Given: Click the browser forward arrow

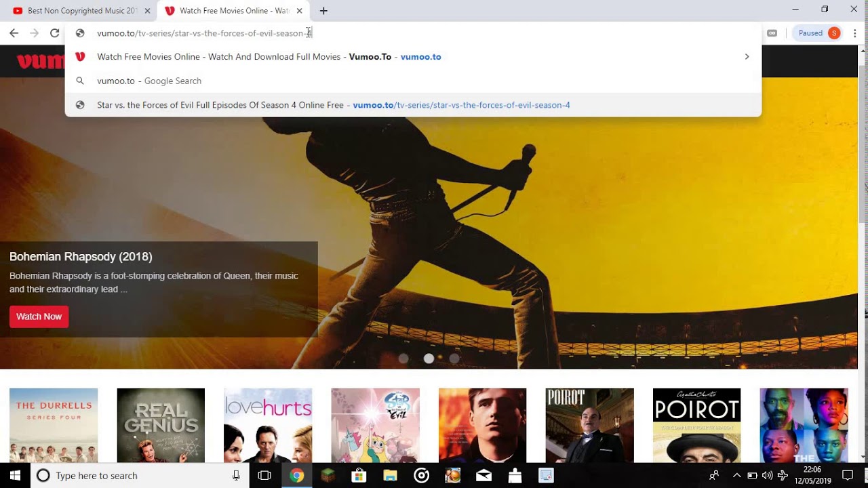Looking at the screenshot, I should (35, 33).
